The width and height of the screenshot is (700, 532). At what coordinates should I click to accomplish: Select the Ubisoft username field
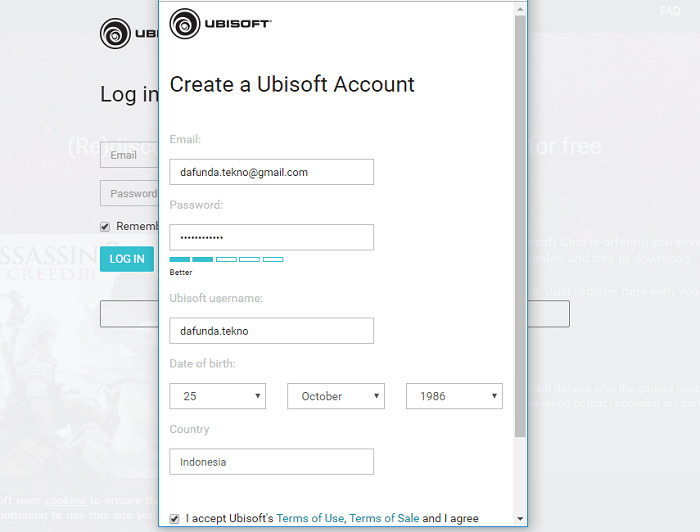click(271, 331)
